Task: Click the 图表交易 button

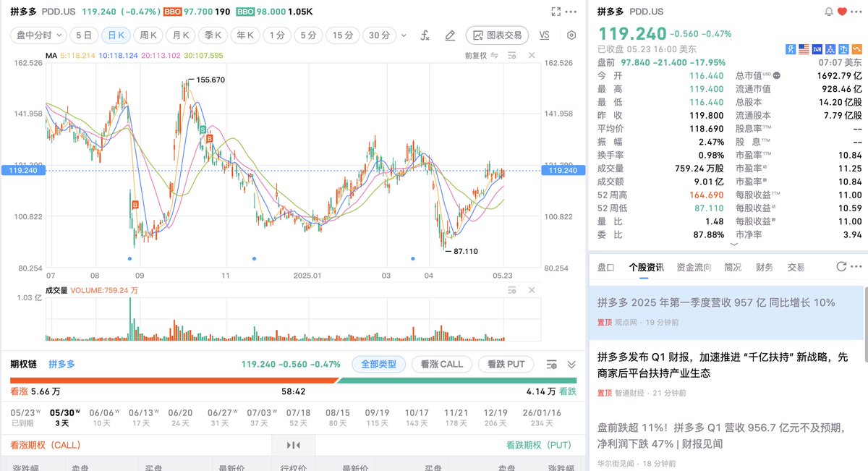Action: (497, 35)
